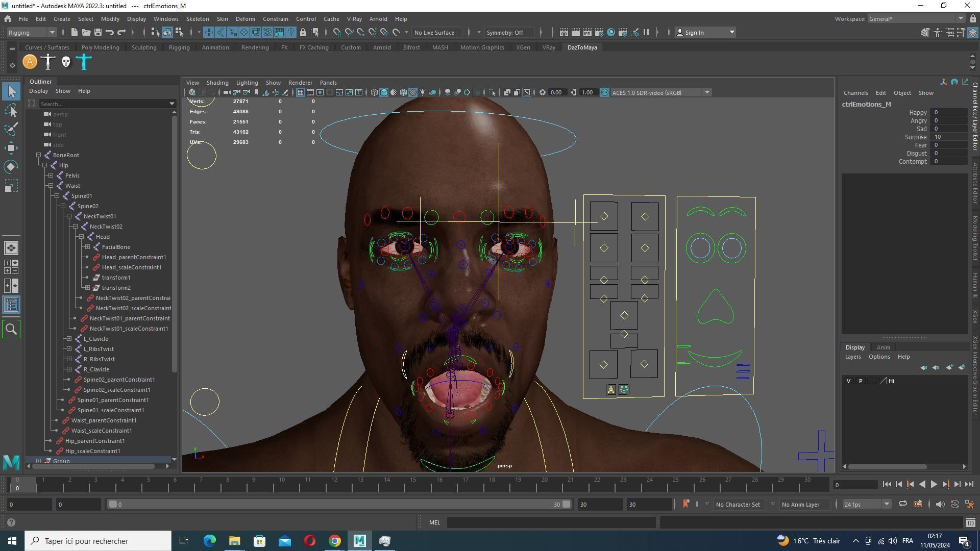Click the cyan T-pose shelf icon
Image resolution: width=980 pixels, height=551 pixels.
[84, 62]
